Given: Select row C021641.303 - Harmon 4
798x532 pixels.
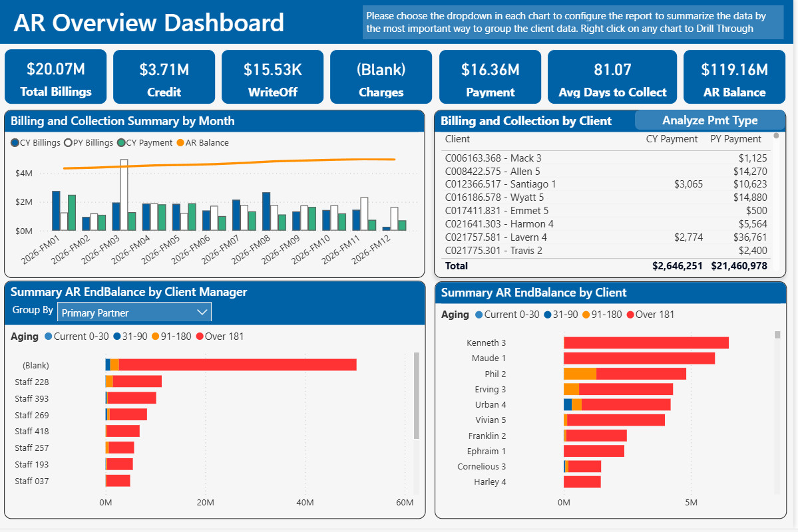Looking at the screenshot, I should click(x=606, y=224).
